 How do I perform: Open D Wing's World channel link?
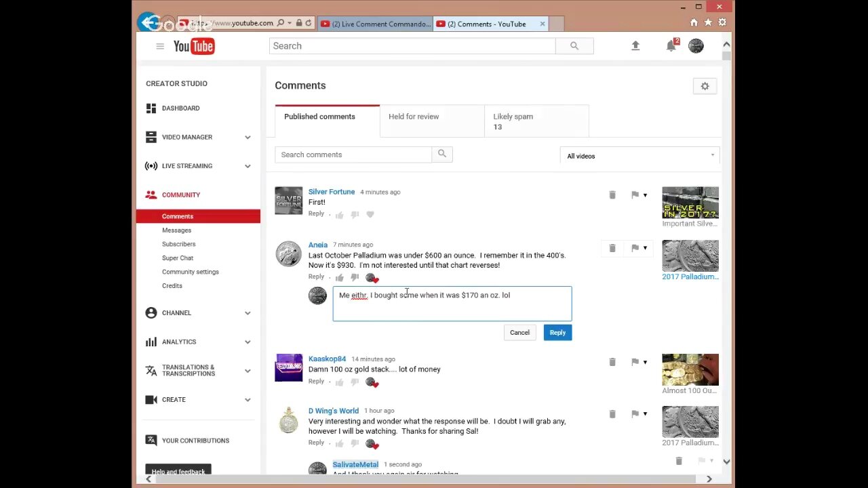point(334,411)
